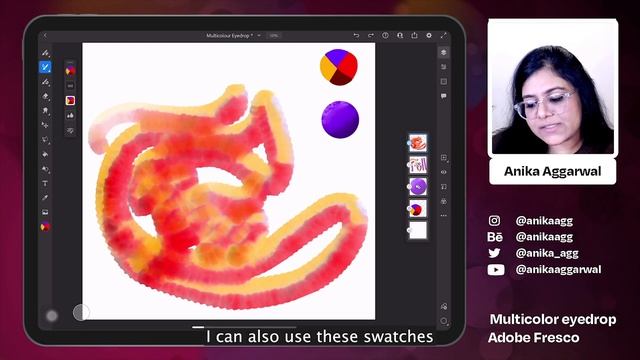Select the red swirl painting layer thumbnail
640x360 pixels.
(x=418, y=143)
